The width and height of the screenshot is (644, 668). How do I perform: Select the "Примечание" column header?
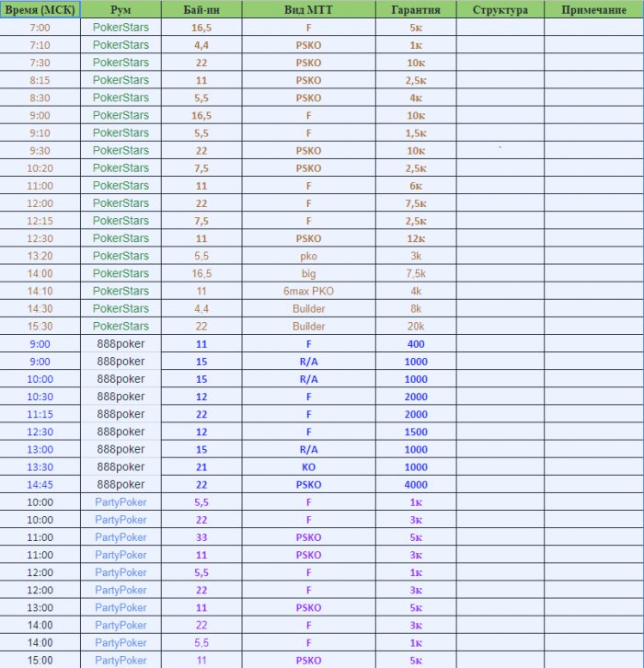pyautogui.click(x=593, y=9)
